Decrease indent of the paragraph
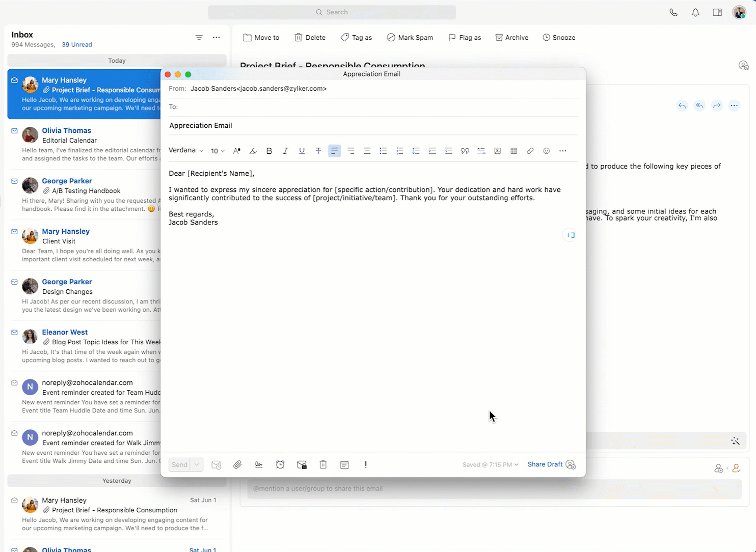756x552 pixels. coord(449,151)
